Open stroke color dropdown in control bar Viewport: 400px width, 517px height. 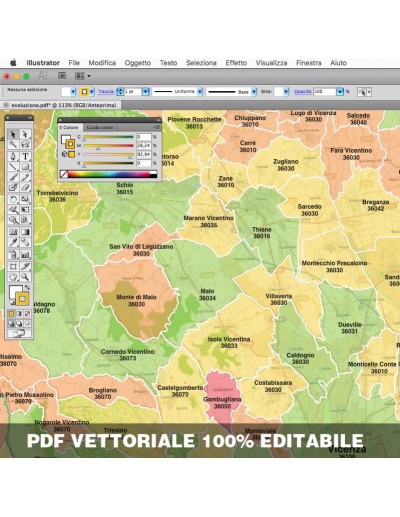click(92, 92)
